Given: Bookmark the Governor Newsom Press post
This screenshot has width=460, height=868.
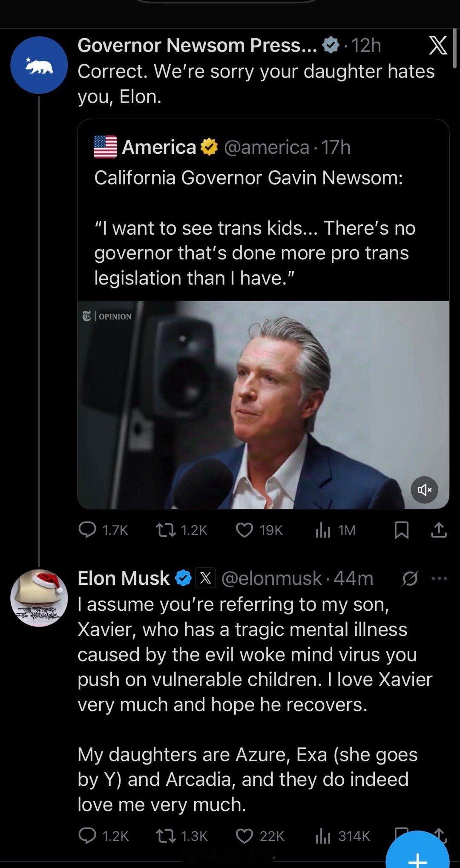Looking at the screenshot, I should point(401,530).
